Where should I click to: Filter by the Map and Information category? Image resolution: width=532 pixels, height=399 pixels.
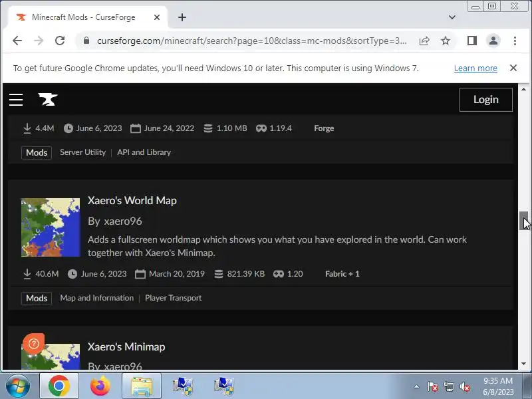97,298
